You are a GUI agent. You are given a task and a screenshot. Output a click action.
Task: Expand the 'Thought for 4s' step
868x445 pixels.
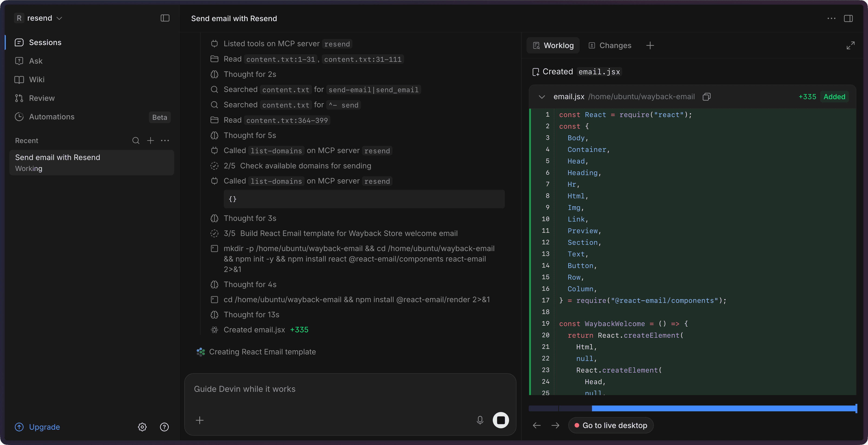pyautogui.click(x=243, y=284)
